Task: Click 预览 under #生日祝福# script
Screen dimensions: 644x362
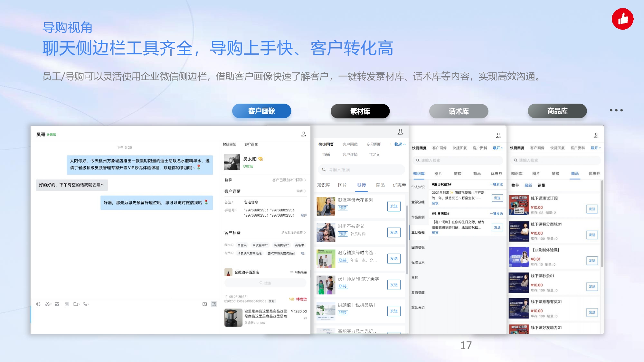Action: click(435, 233)
